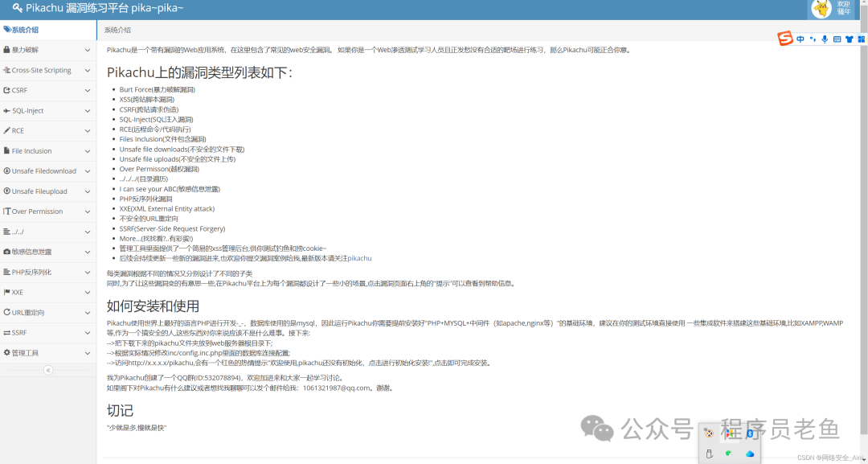Image resolution: width=868 pixels, height=464 pixels.
Task: Click the lock icon beside 暴力破解
Action: point(6,50)
